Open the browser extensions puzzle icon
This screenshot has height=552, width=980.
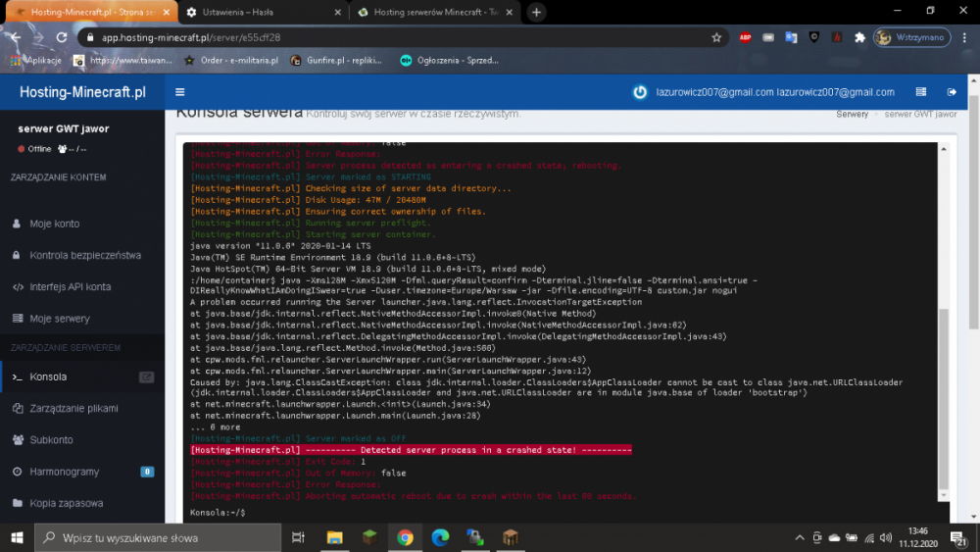[x=859, y=37]
